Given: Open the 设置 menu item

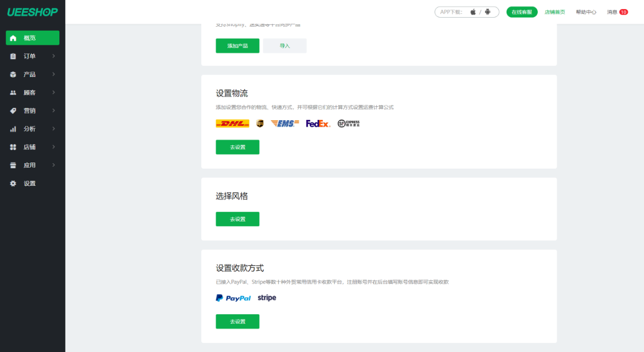Looking at the screenshot, I should [x=33, y=183].
